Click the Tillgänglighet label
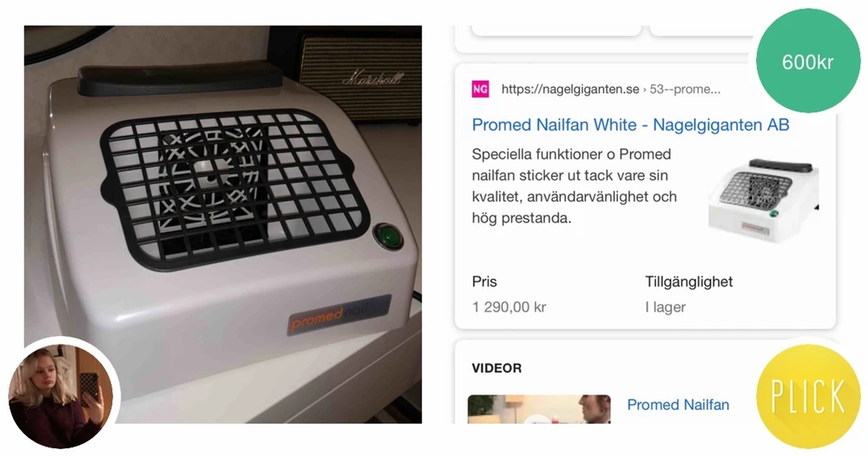 [688, 281]
